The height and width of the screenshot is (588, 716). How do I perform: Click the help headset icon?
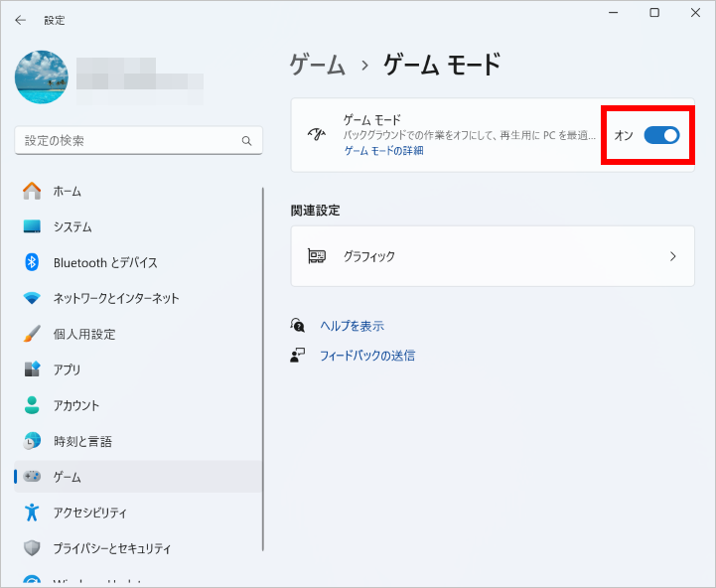pos(297,326)
